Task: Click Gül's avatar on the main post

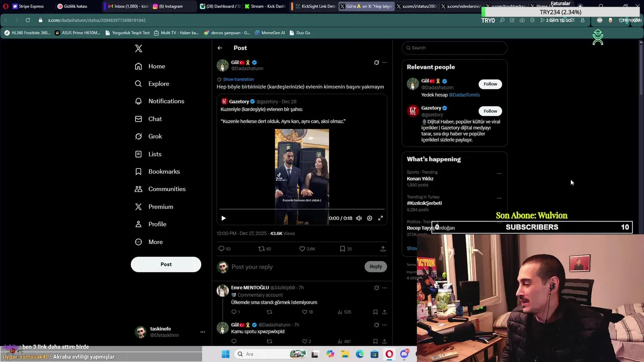Action: click(x=222, y=65)
